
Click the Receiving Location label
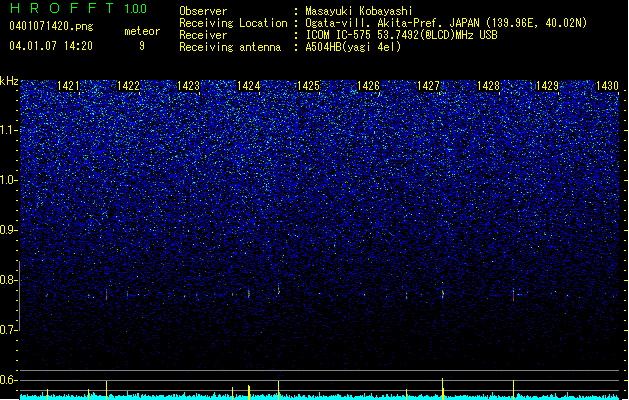[x=233, y=23]
